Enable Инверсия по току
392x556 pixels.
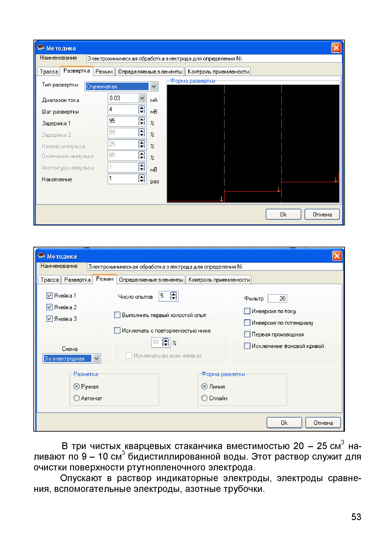click(x=247, y=311)
